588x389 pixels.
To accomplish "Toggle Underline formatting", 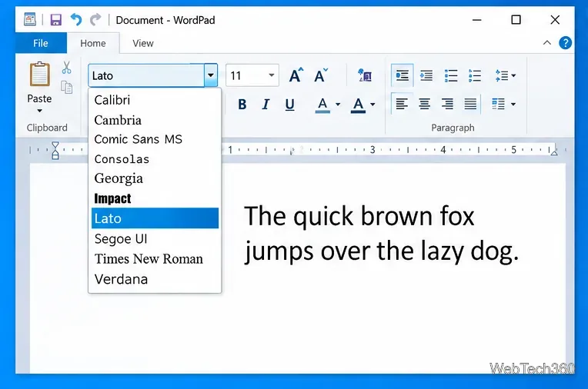I will [x=289, y=105].
